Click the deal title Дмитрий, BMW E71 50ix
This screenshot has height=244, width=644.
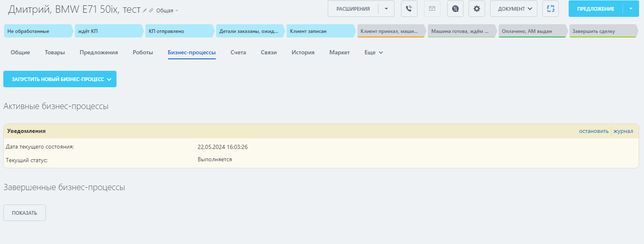click(x=75, y=9)
